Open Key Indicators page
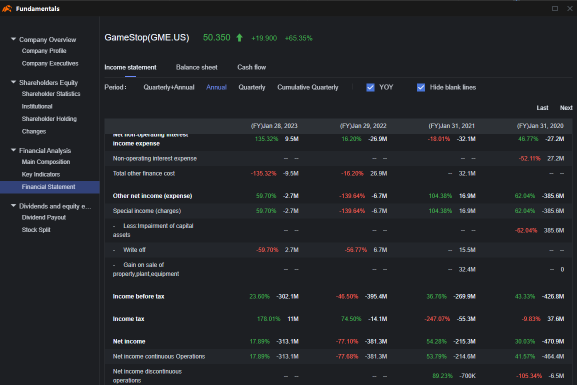The height and width of the screenshot is (385, 577). pos(41,174)
